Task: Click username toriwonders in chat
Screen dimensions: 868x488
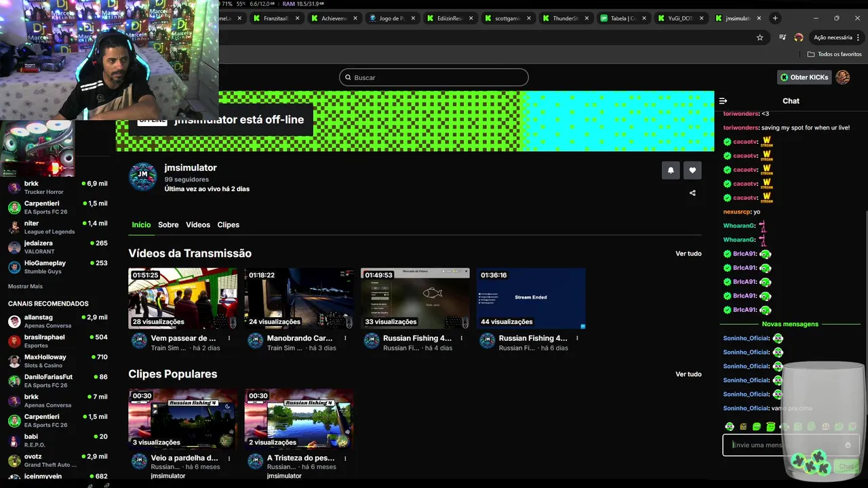Action: coord(741,127)
